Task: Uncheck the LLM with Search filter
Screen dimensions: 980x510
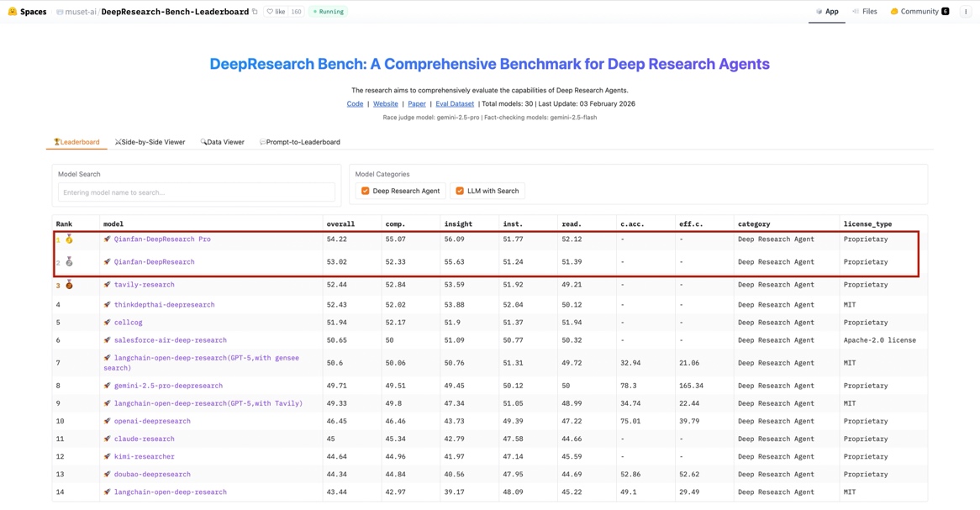Action: pos(460,191)
